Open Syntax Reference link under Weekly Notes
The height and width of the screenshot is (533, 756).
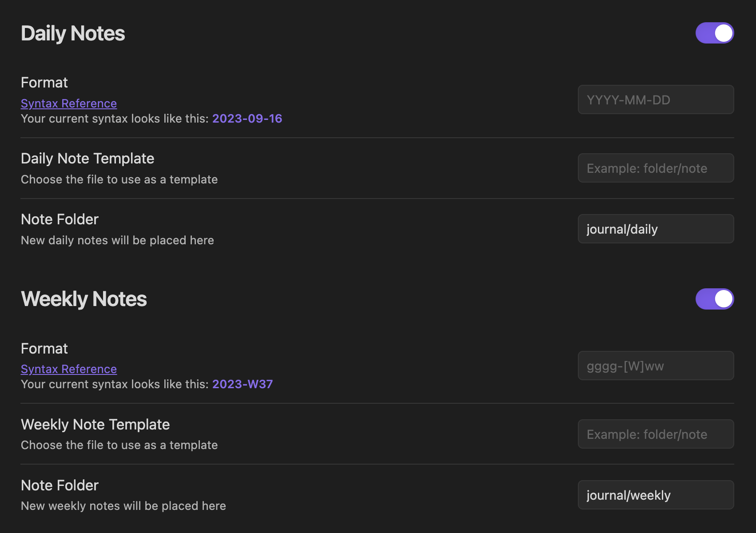click(x=69, y=369)
